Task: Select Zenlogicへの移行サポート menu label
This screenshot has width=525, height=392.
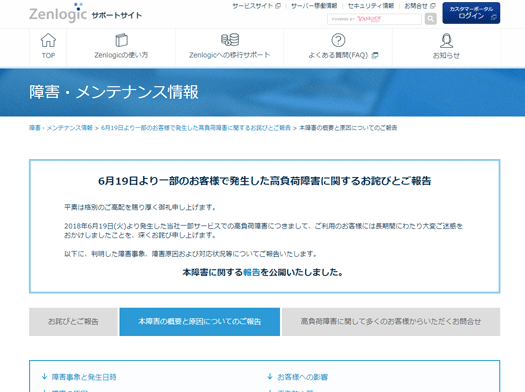Action: coord(229,55)
